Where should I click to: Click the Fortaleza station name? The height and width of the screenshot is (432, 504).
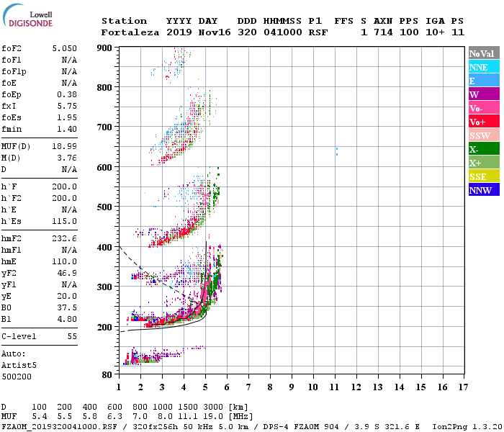(130, 32)
